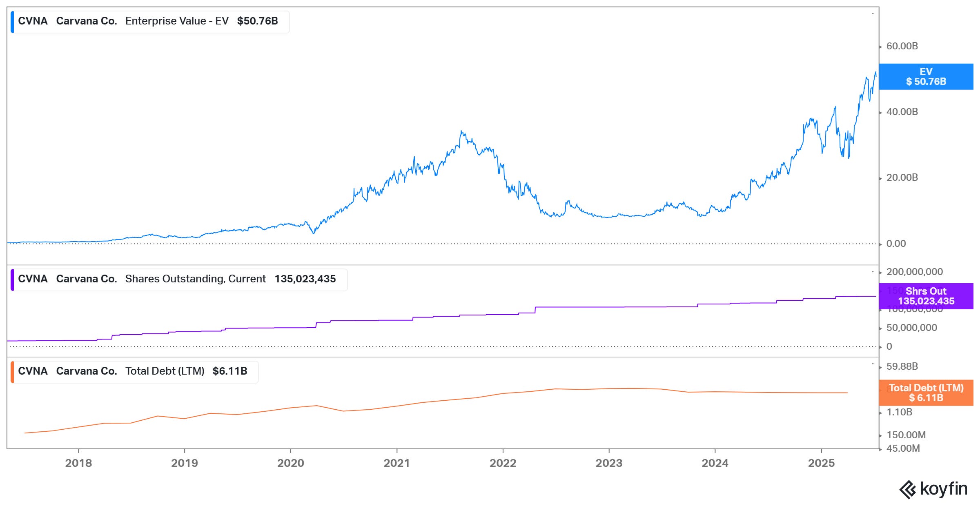Viewport: 980px width, 506px height.
Task: Click the $50.76B value in EV legend
Action: tap(257, 21)
